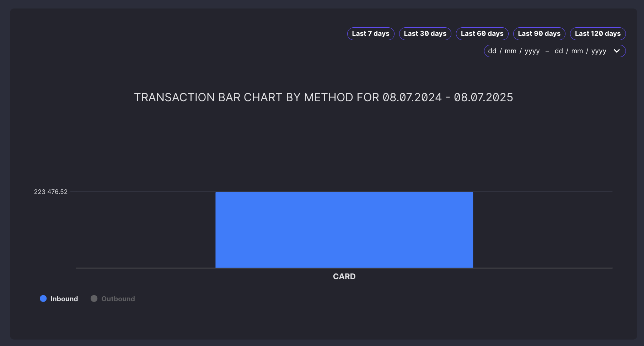Apply the Last 90 days range
The height and width of the screenshot is (346, 644).
pos(539,34)
